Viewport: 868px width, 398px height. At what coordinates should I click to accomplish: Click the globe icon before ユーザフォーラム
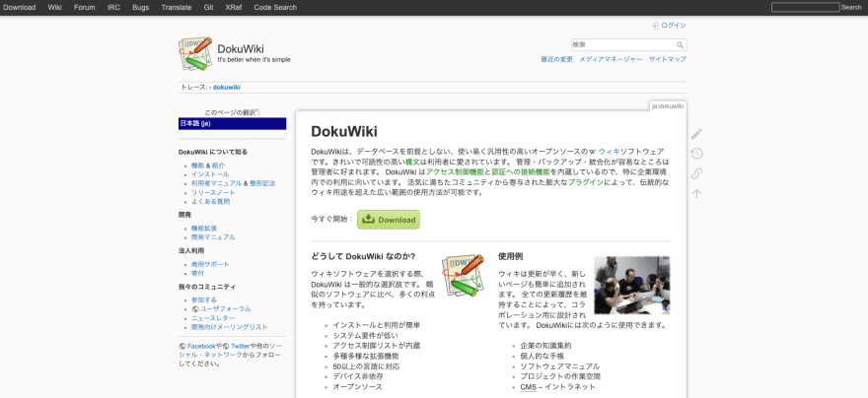tap(195, 309)
